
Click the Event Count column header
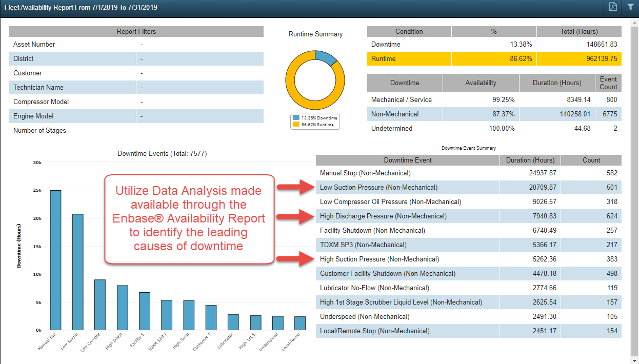[x=608, y=83]
